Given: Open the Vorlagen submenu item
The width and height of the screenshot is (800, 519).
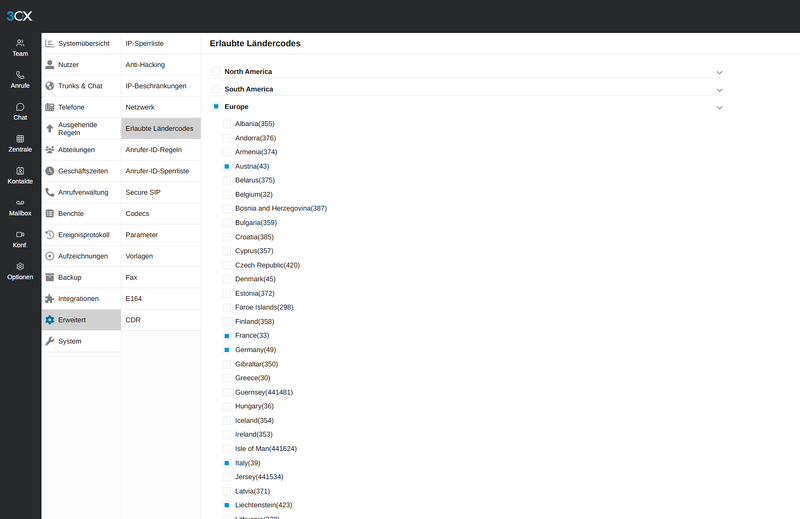Looking at the screenshot, I should coord(161,256).
